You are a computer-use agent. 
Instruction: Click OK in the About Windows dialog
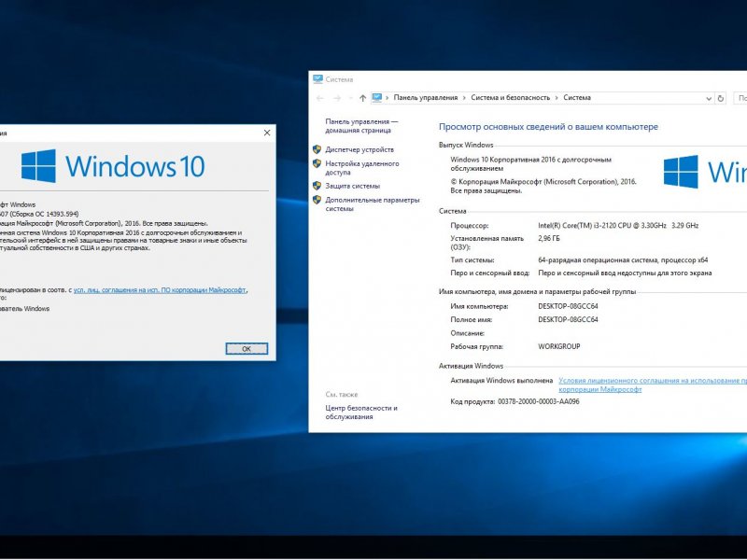tap(247, 349)
